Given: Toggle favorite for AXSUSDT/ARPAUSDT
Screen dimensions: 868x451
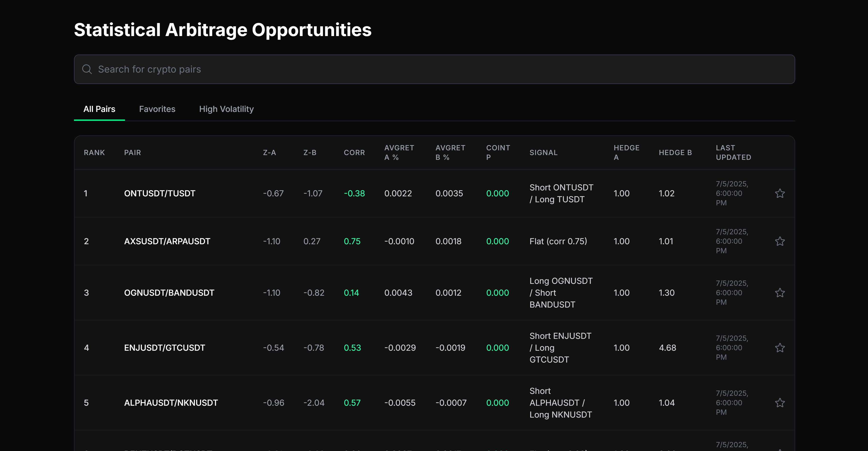Looking at the screenshot, I should point(780,241).
